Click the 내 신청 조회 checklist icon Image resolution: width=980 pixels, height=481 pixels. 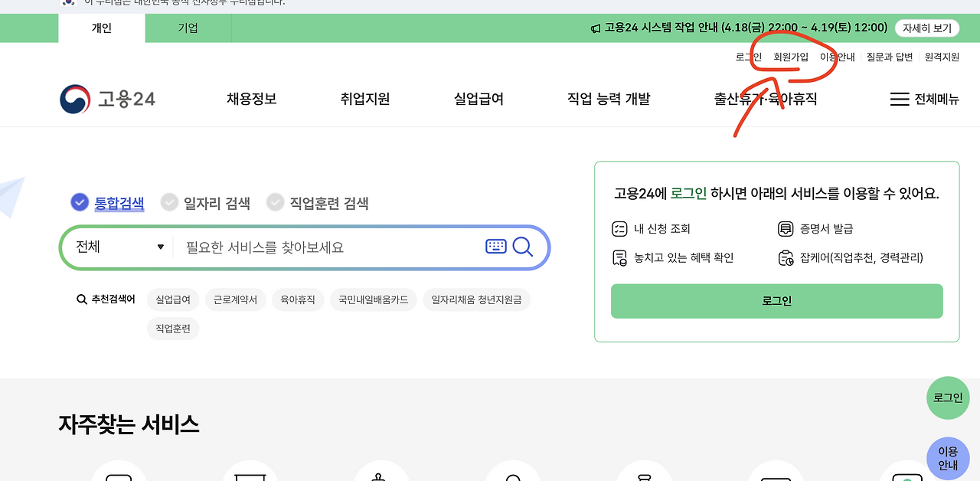click(619, 229)
